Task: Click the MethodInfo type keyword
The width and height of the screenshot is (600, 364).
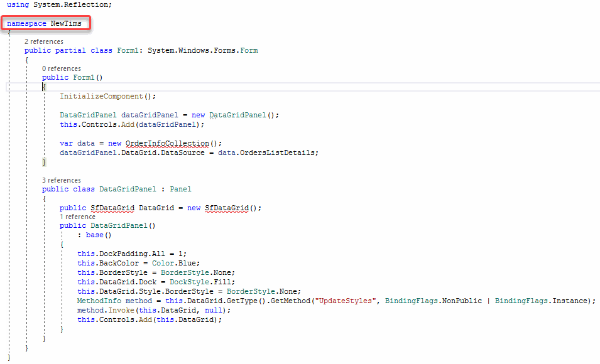Action: tap(99, 301)
